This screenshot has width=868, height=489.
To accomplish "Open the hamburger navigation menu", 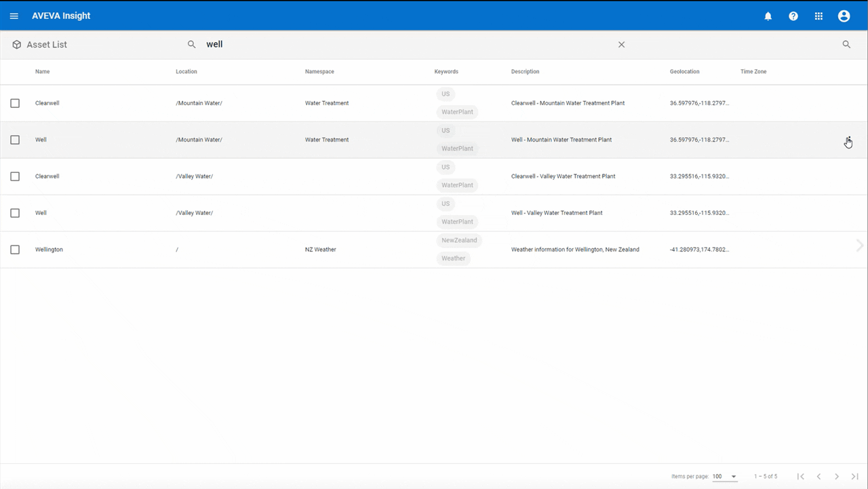I will pyautogui.click(x=14, y=16).
